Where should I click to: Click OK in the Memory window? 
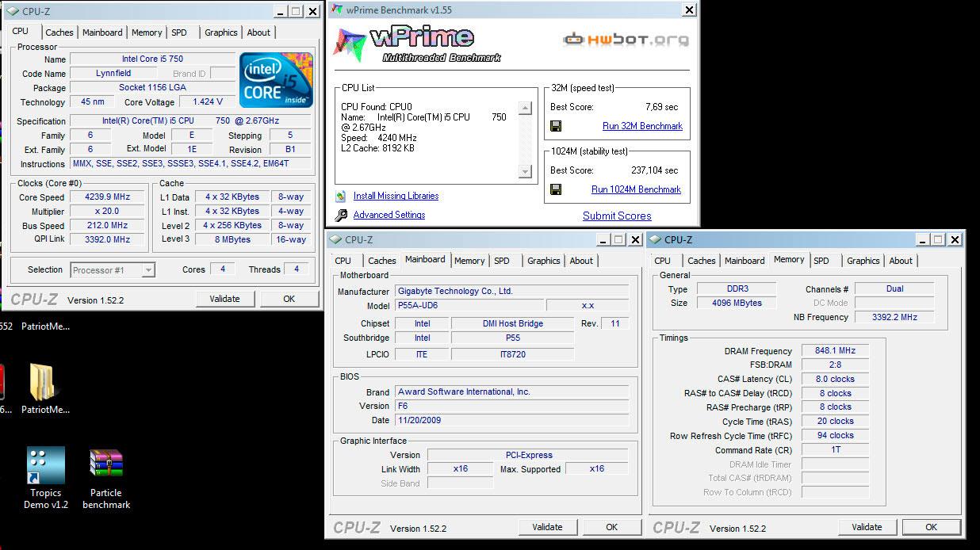coord(931,527)
